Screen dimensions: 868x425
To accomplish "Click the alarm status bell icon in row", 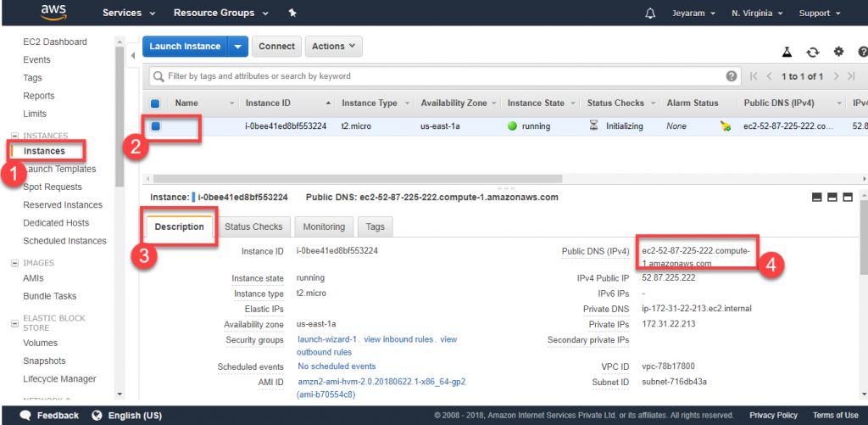I will (726, 126).
